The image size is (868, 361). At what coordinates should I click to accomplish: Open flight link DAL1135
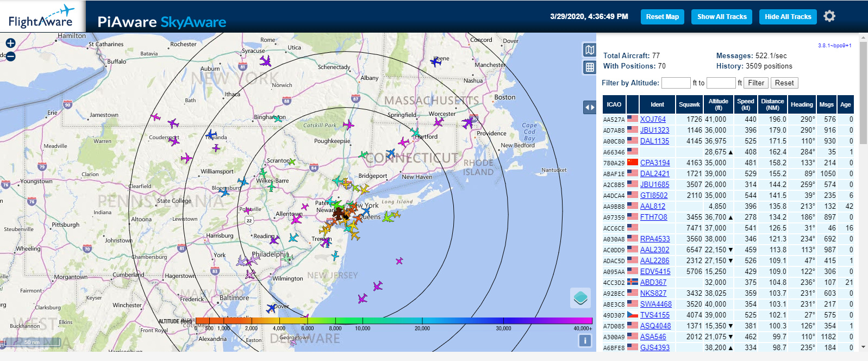[654, 141]
